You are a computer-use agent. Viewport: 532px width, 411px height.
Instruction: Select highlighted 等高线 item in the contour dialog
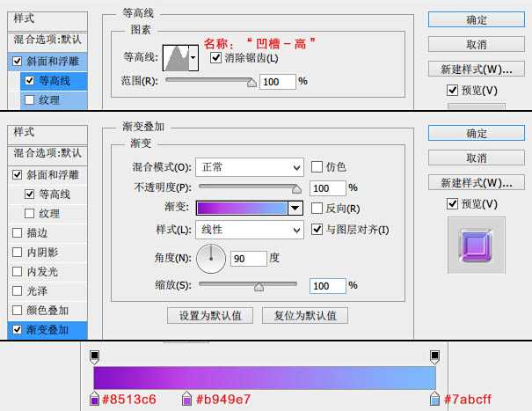click(54, 81)
